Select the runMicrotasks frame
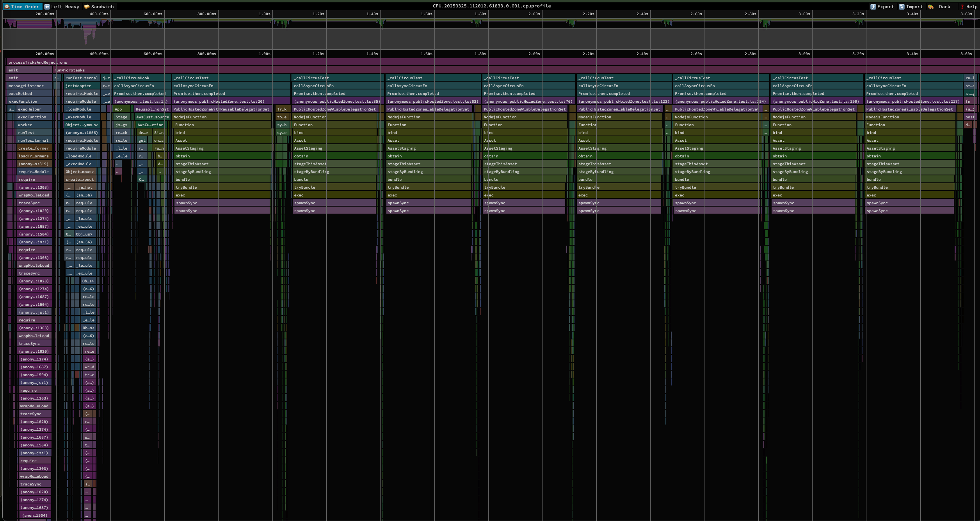980x521 pixels. click(69, 70)
